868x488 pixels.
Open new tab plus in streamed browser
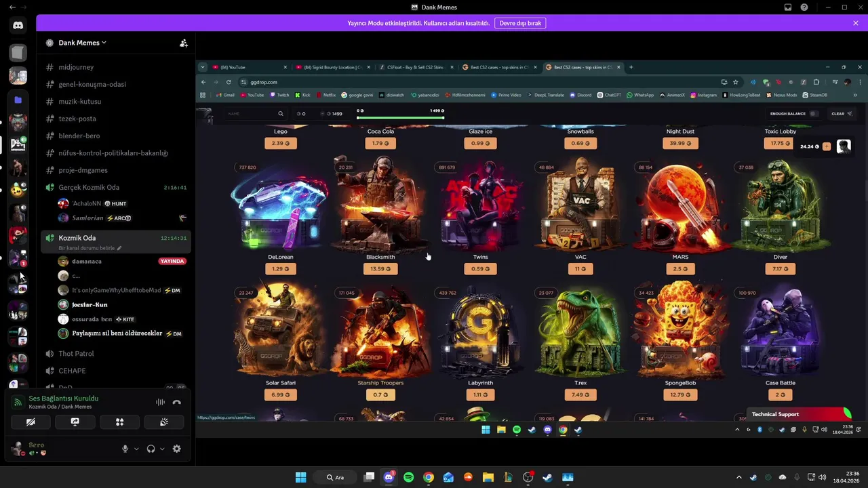point(631,67)
